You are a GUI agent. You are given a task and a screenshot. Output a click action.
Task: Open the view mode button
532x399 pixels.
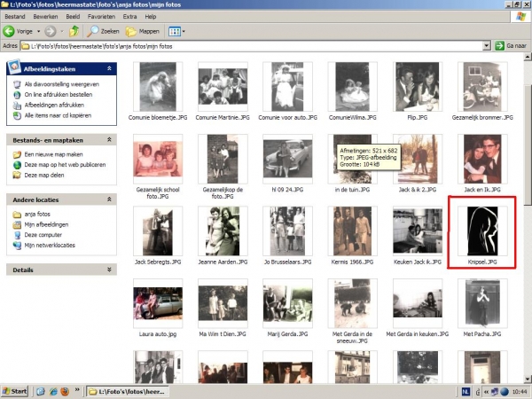[176, 32]
